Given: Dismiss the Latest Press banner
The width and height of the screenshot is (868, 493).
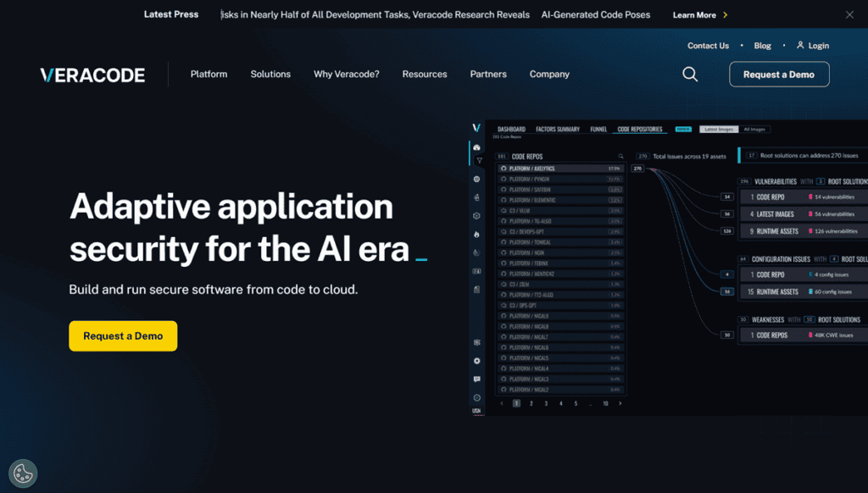Looking at the screenshot, I should point(849,15).
